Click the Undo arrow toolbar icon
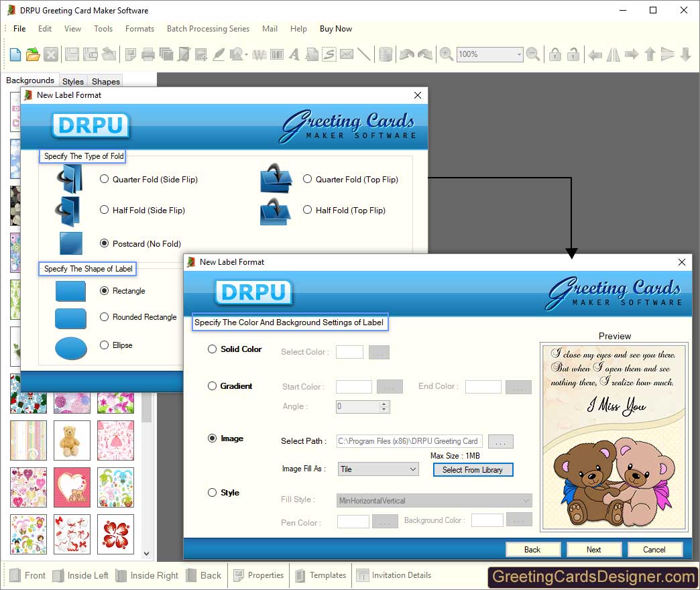This screenshot has height=590, width=700. pyautogui.click(x=407, y=54)
